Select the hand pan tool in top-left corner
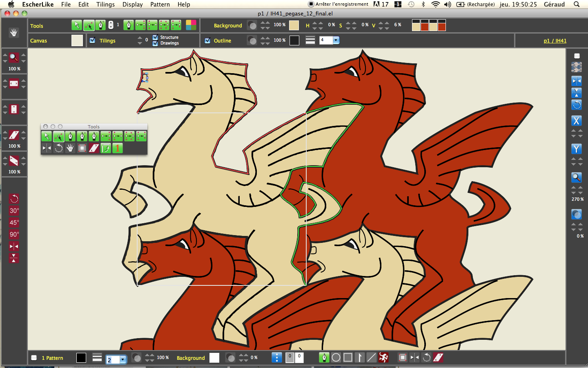This screenshot has height=368, width=588. pyautogui.click(x=14, y=33)
